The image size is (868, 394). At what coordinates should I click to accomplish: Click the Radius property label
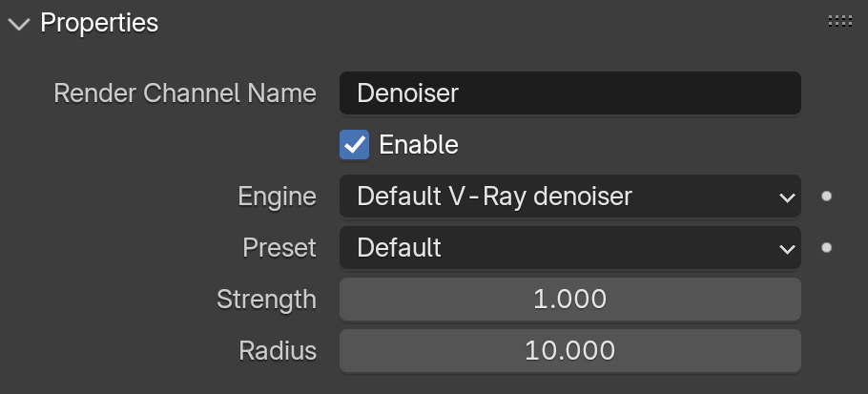278,351
